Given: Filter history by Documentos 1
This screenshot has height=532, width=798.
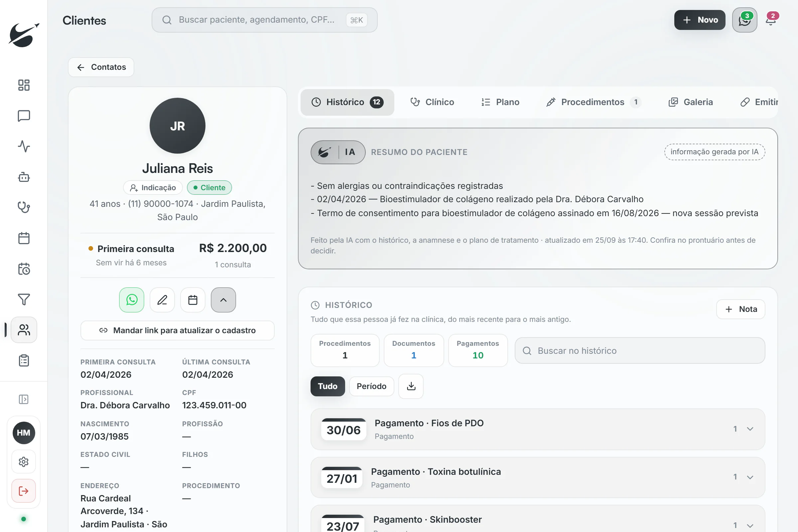Looking at the screenshot, I should pos(414,350).
